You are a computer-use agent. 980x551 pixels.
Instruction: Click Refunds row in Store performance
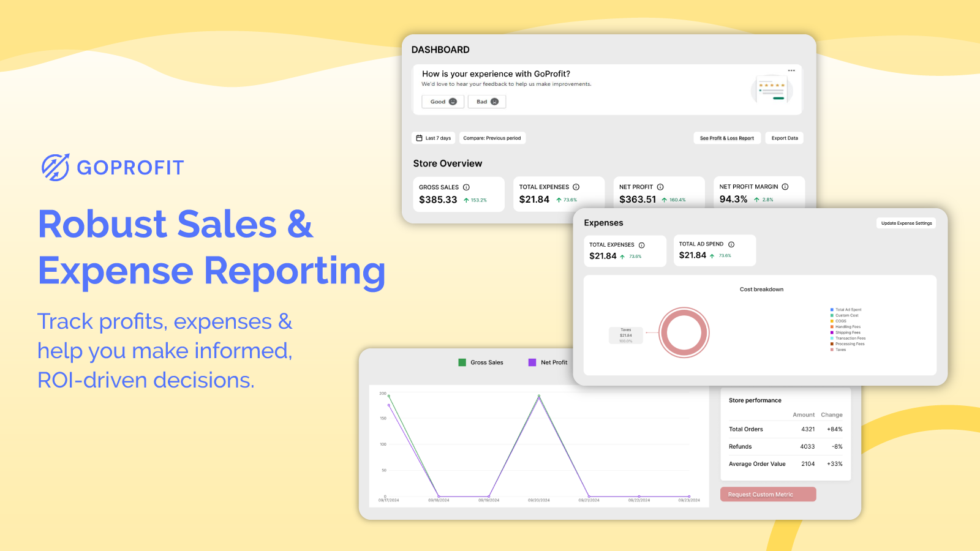click(x=786, y=446)
